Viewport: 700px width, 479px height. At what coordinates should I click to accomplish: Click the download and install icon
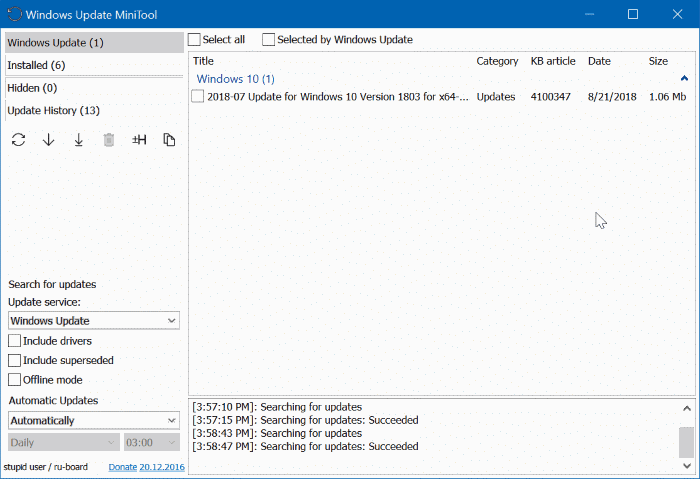79,140
